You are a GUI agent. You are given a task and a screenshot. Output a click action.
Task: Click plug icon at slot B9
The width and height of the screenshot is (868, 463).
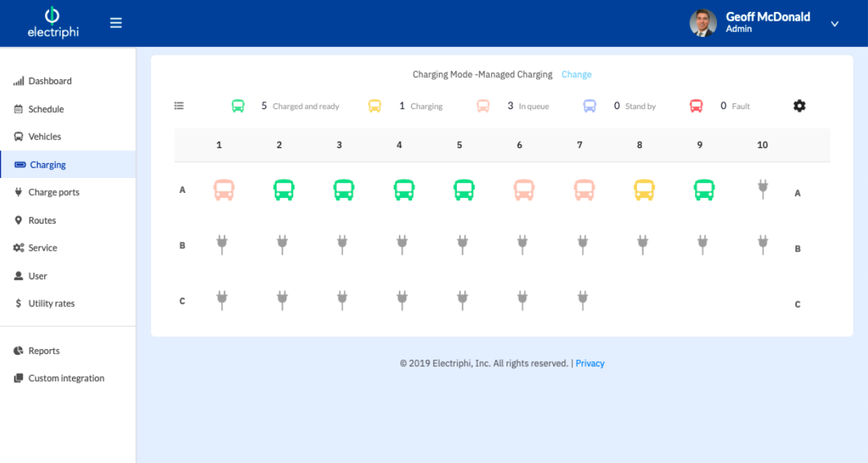(x=703, y=245)
